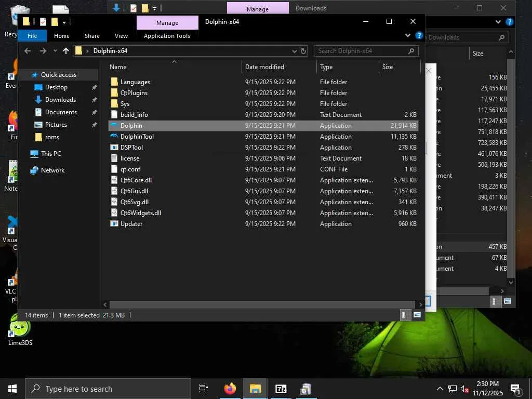Open the Application Tools tab
The height and width of the screenshot is (399, 532).
(x=167, y=36)
